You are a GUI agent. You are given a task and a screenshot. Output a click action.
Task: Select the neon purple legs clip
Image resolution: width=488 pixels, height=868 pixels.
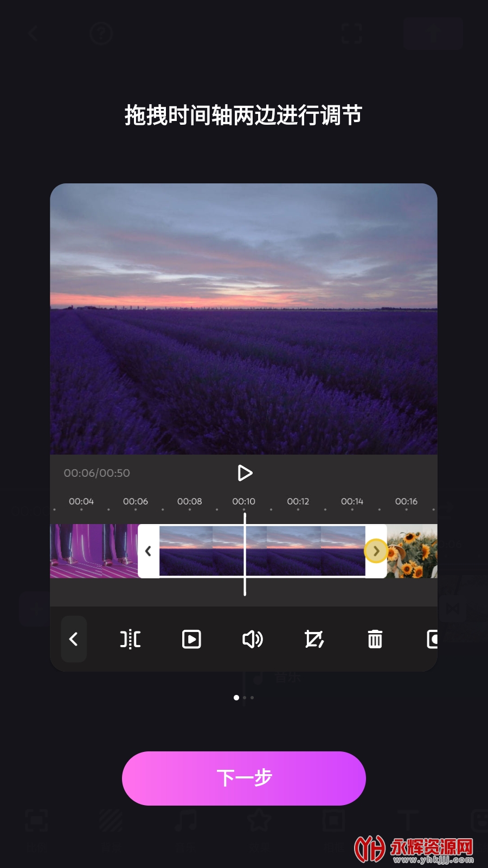[93, 551]
